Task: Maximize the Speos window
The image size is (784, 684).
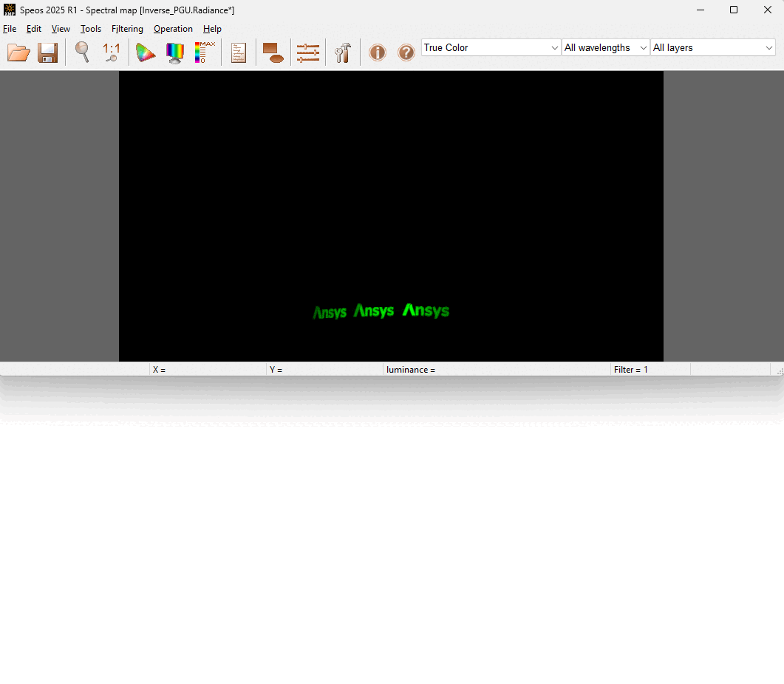Action: coord(734,10)
